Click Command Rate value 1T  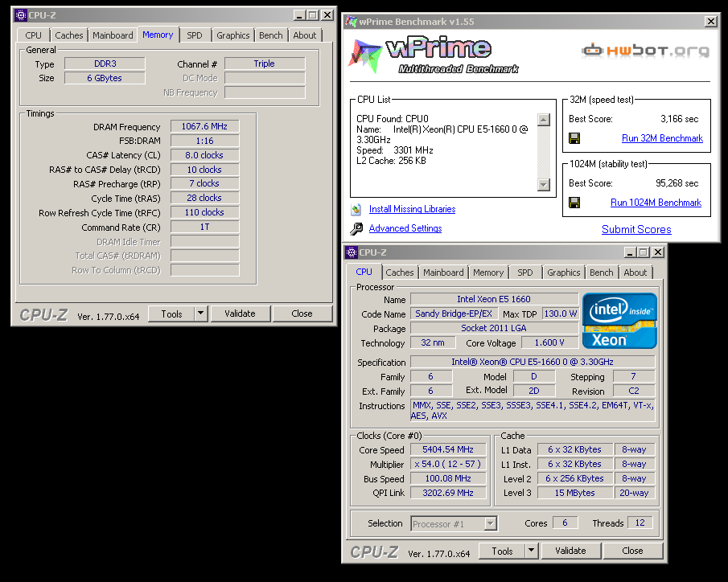pyautogui.click(x=205, y=227)
